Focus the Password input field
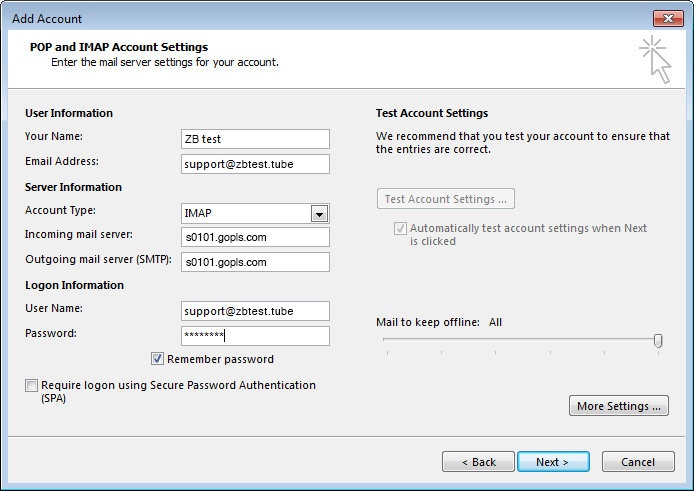This screenshot has width=694, height=491. (255, 336)
